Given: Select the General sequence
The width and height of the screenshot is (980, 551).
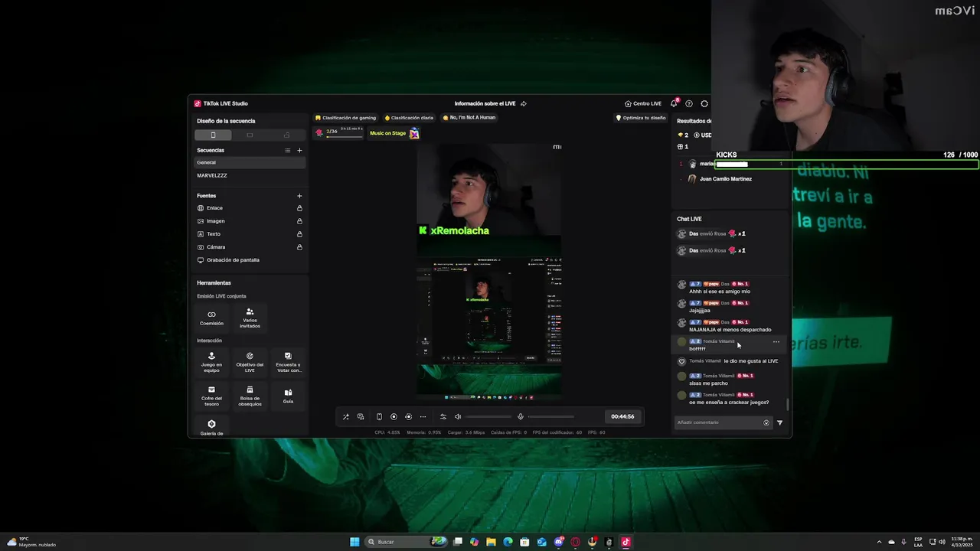Looking at the screenshot, I should [250, 162].
